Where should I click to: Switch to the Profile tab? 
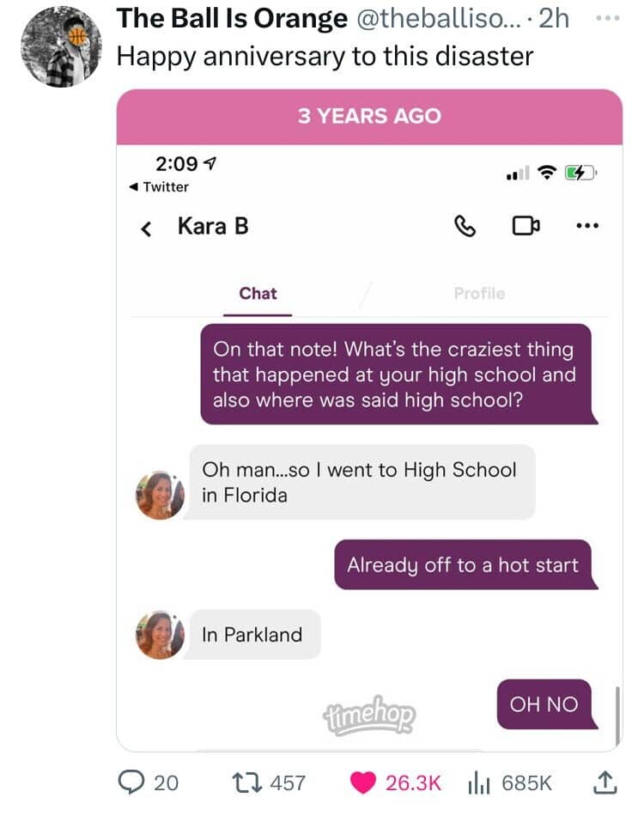(x=479, y=294)
